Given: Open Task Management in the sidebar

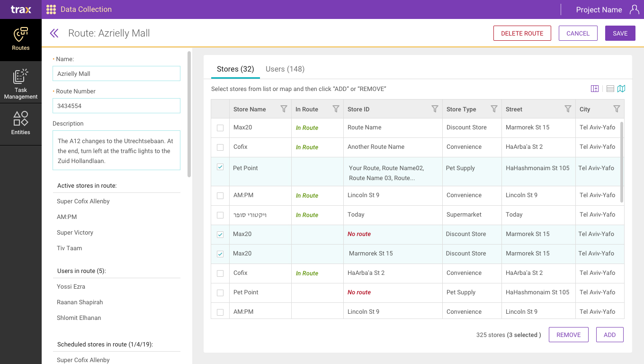Looking at the screenshot, I should pyautogui.click(x=21, y=84).
